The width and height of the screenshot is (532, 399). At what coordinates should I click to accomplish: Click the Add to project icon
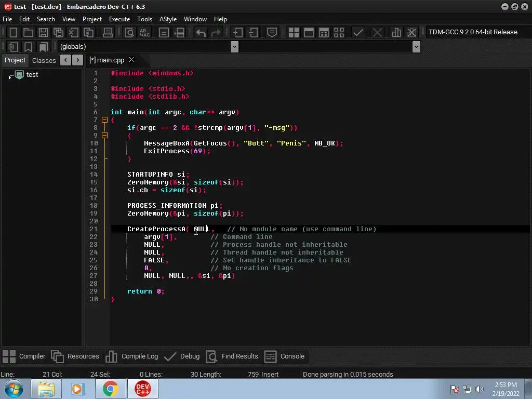click(237, 32)
